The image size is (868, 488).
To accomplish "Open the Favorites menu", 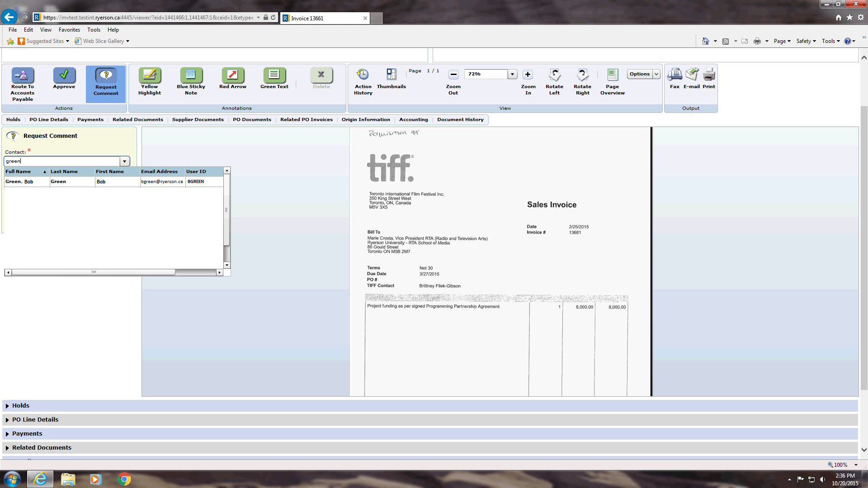I will 69,30.
